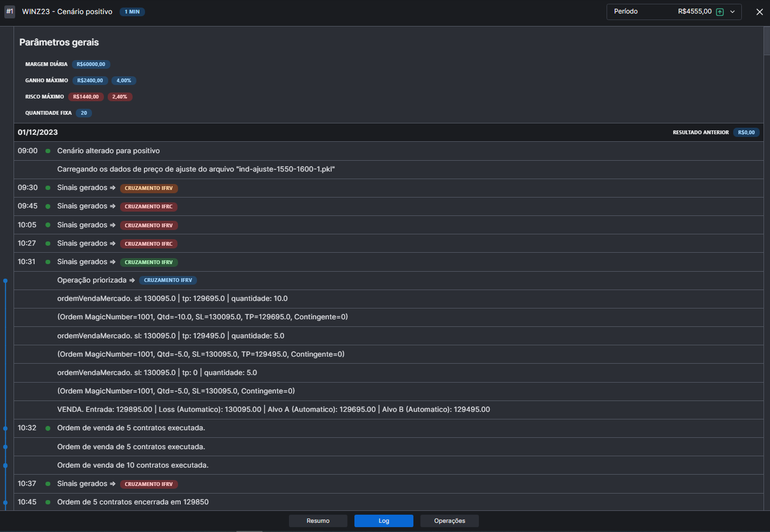This screenshot has height=532, width=770.
Task: Click timeline marker beside Operação priorizada row
Action: 5,281
